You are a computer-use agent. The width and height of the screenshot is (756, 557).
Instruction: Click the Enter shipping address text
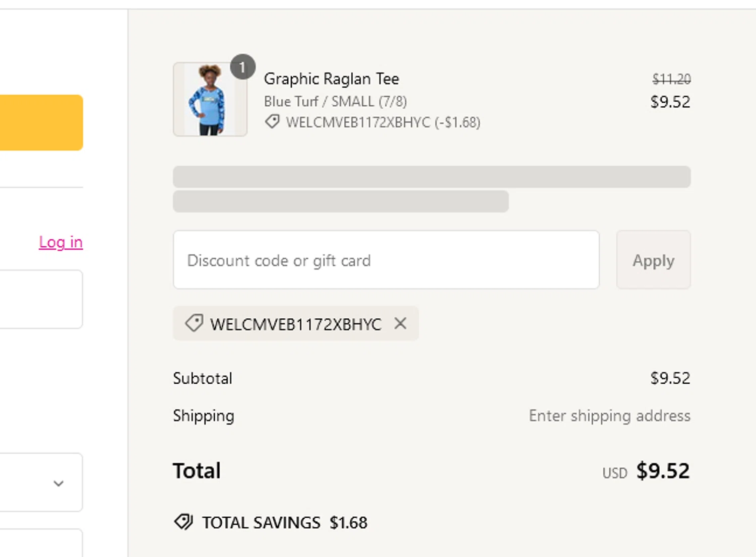(x=609, y=415)
